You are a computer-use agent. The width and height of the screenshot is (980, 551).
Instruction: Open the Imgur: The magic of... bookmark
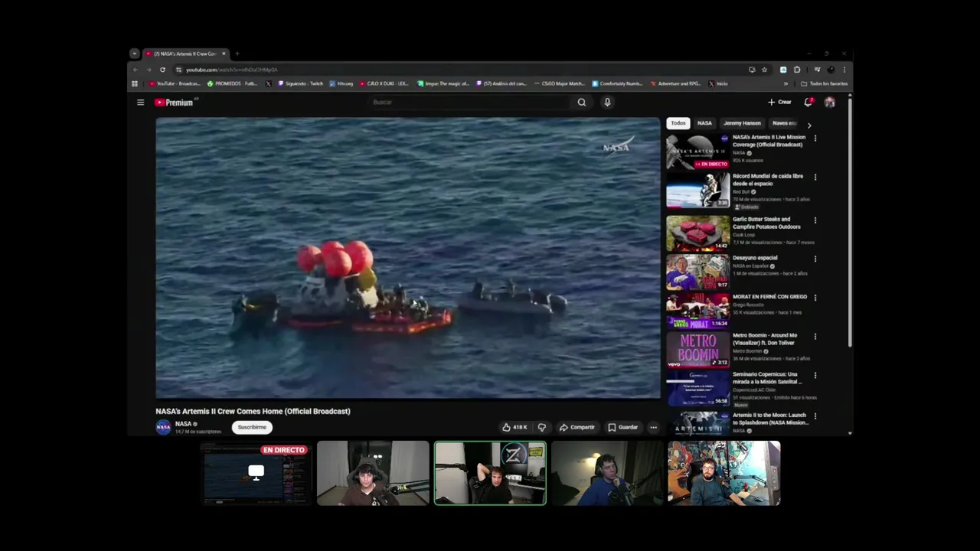443,83
